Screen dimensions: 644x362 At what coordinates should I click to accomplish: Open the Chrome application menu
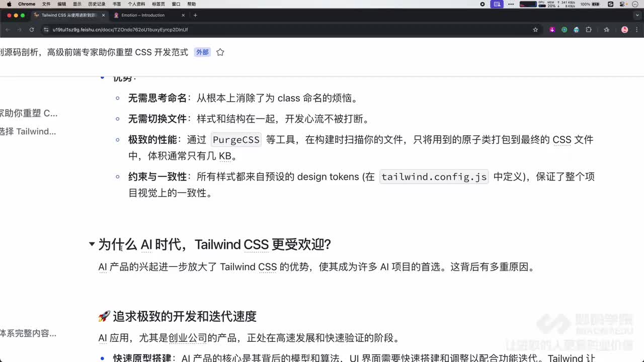(27, 4)
